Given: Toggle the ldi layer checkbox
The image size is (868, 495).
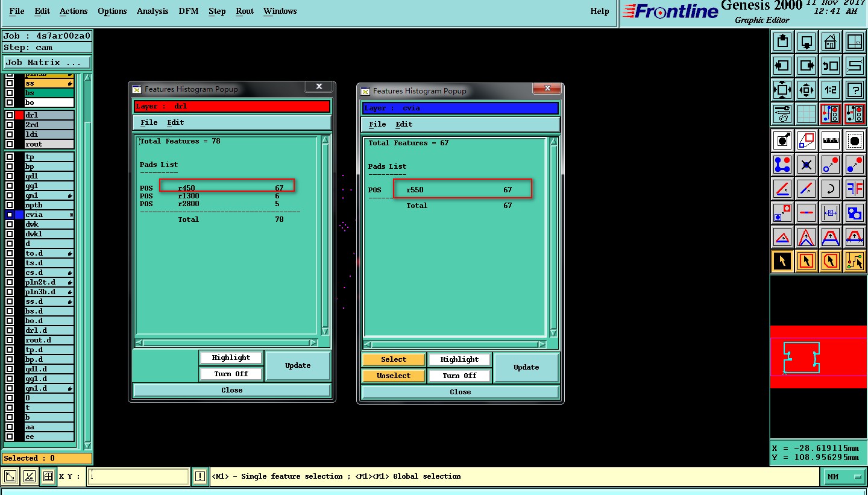Looking at the screenshot, I should pyautogui.click(x=10, y=134).
